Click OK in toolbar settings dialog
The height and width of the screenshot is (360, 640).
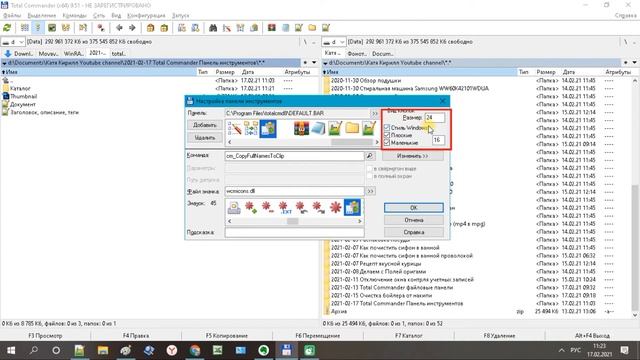coord(413,208)
